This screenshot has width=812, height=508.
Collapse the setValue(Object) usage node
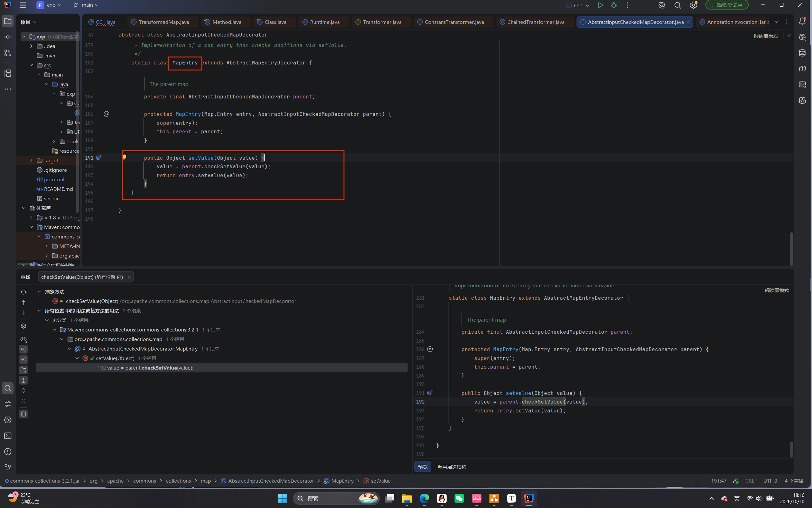77,358
